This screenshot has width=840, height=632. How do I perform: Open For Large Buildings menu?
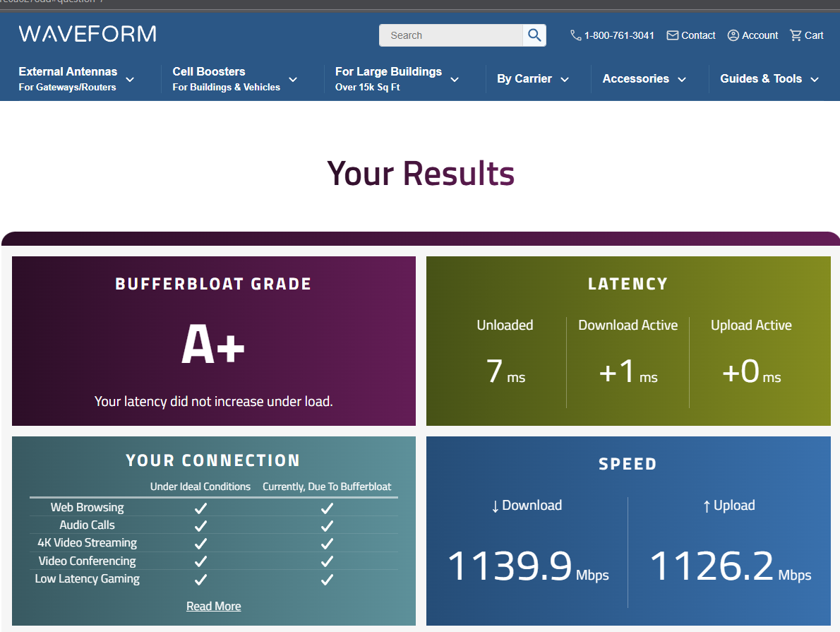(x=388, y=79)
